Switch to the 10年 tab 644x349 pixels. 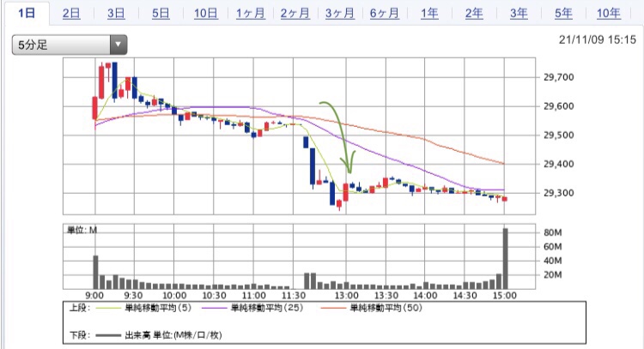(x=608, y=13)
